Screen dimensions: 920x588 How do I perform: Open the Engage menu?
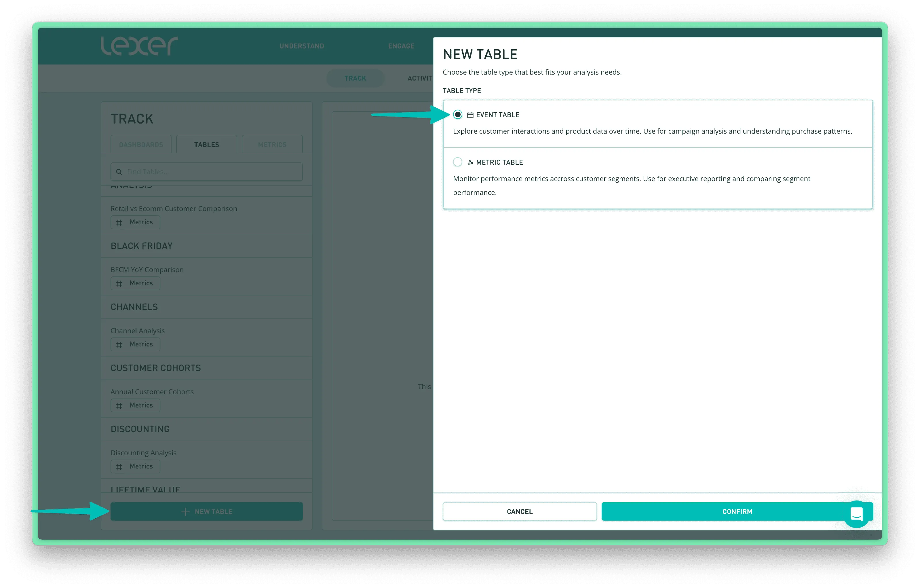click(x=401, y=46)
